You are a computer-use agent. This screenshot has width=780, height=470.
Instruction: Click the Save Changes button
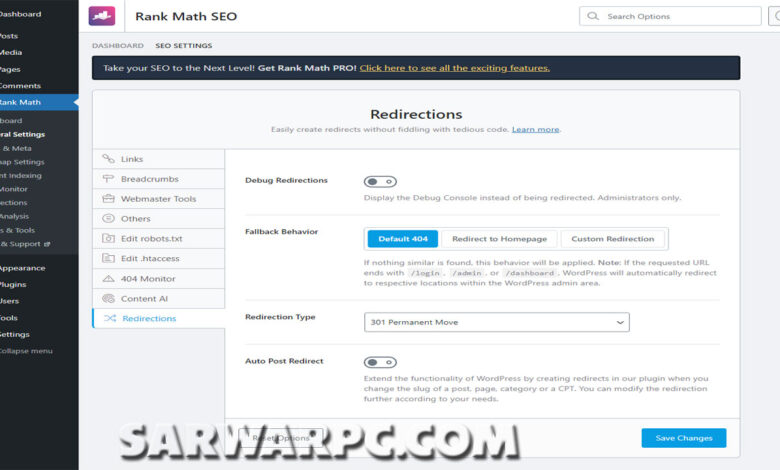(683, 438)
